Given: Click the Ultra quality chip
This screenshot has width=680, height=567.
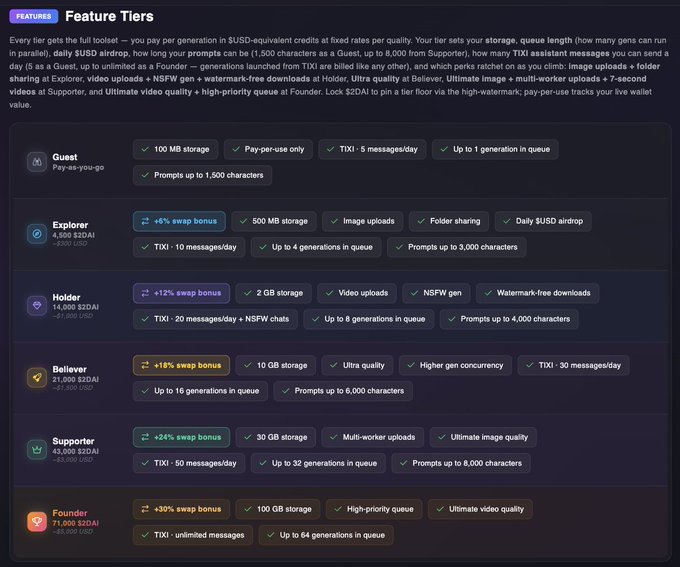Looking at the screenshot, I should coord(358,365).
